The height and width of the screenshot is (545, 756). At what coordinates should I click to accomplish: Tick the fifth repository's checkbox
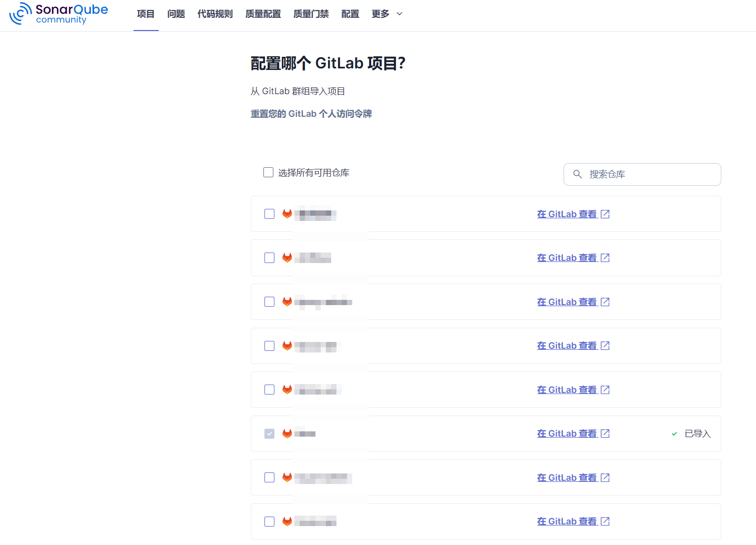(x=269, y=389)
